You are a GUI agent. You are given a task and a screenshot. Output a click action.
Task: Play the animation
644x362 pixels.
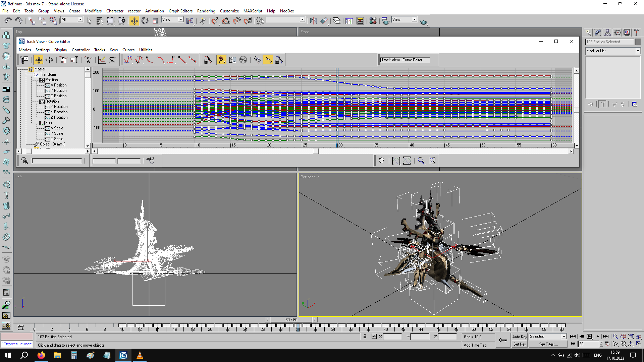coord(589,337)
